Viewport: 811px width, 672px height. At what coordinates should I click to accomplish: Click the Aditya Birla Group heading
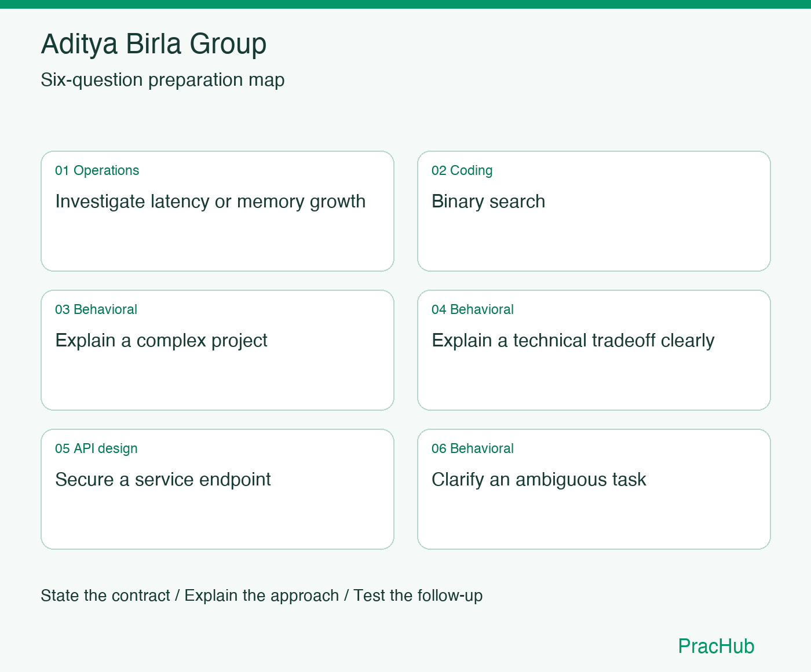[x=154, y=45]
